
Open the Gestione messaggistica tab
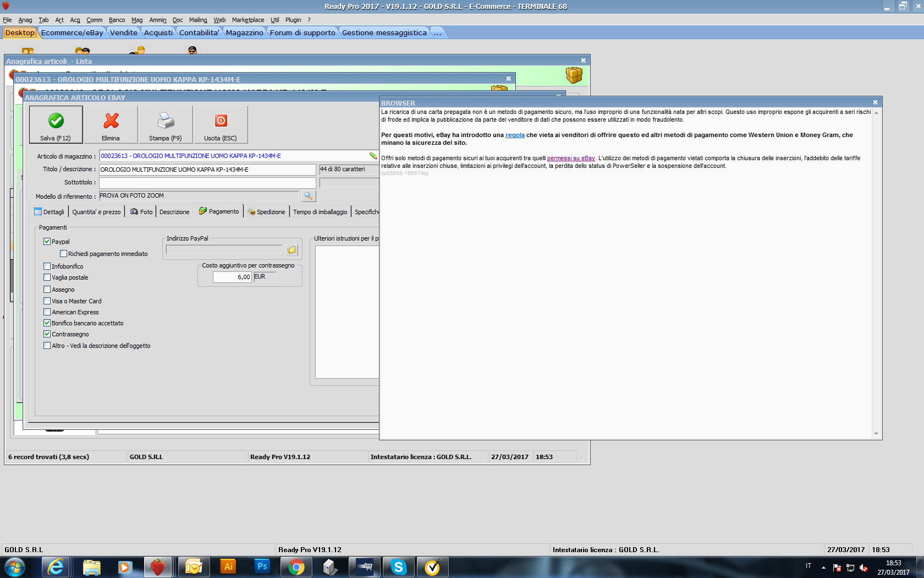point(384,33)
